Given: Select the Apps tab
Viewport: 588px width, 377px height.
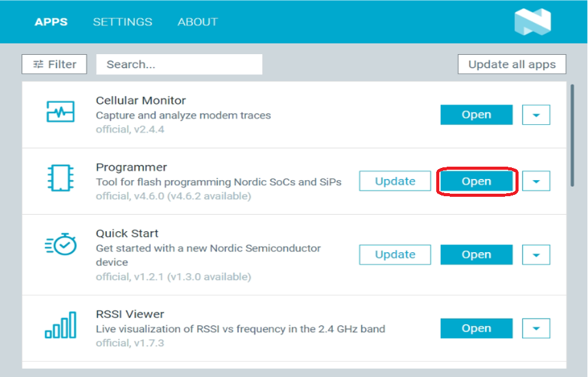Looking at the screenshot, I should point(51,22).
